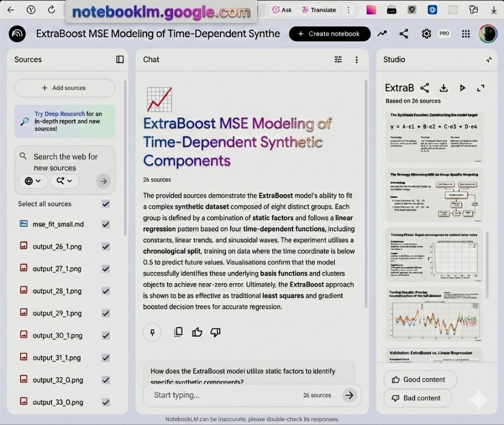Click the Add sources button
This screenshot has width=504, height=425.
point(64,88)
